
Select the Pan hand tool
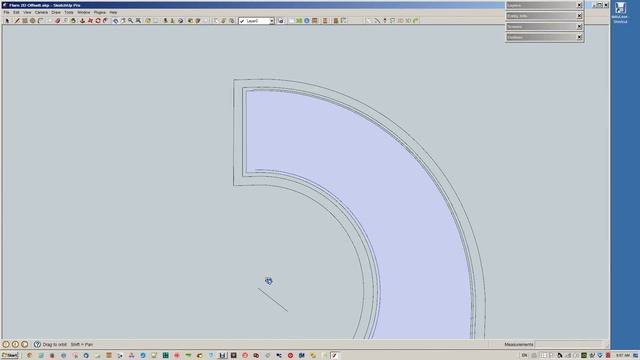123,20
